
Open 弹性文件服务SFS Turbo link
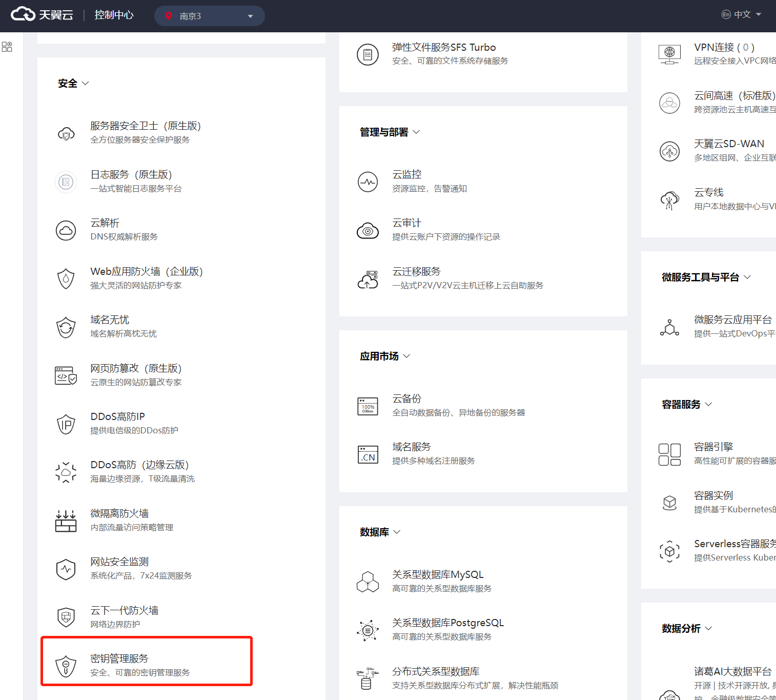tap(444, 47)
